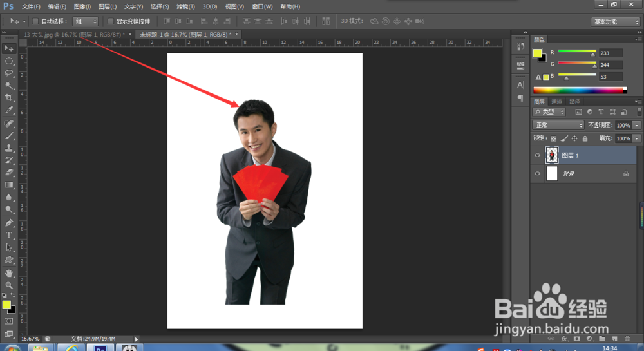Expand the toolbox double-arrow
Viewport: 644px width, 351px height.
coord(4,32)
